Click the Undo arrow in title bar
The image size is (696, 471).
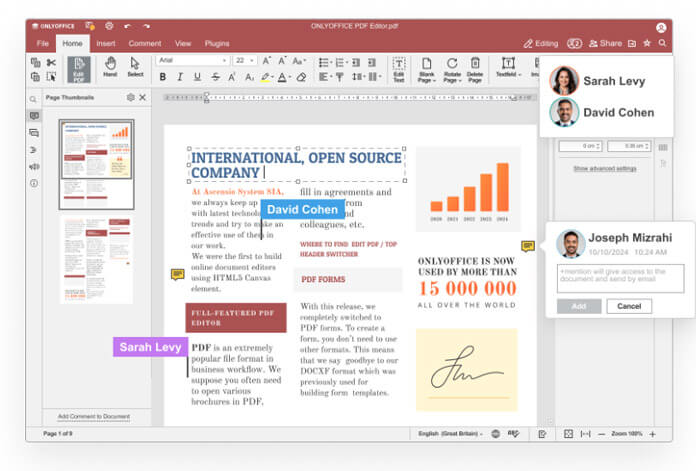click(x=128, y=26)
